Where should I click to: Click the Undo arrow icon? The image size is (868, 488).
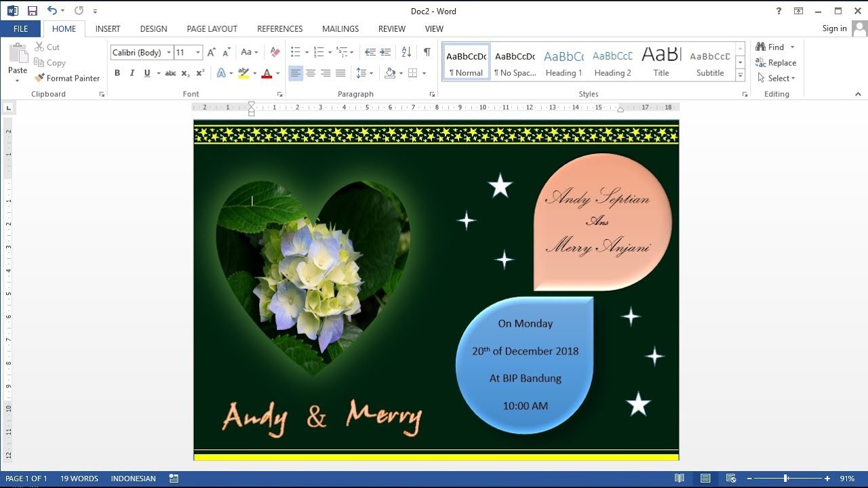point(52,11)
